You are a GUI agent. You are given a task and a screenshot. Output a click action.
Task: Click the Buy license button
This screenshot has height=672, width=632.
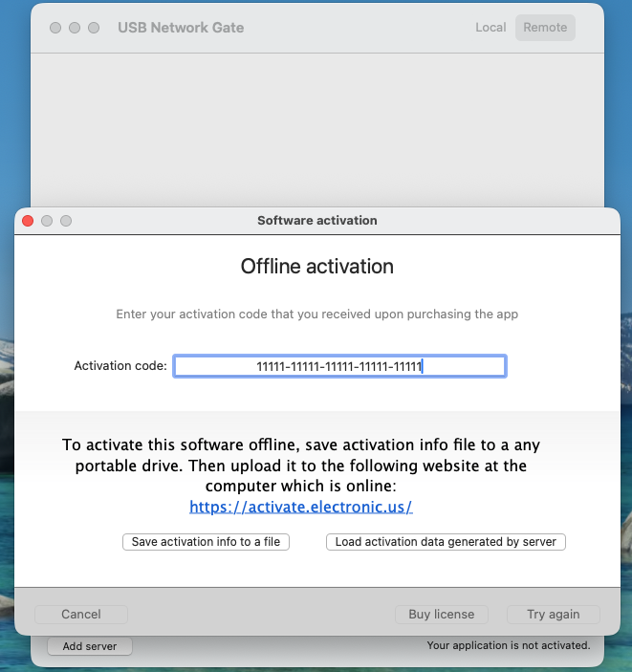(441, 614)
